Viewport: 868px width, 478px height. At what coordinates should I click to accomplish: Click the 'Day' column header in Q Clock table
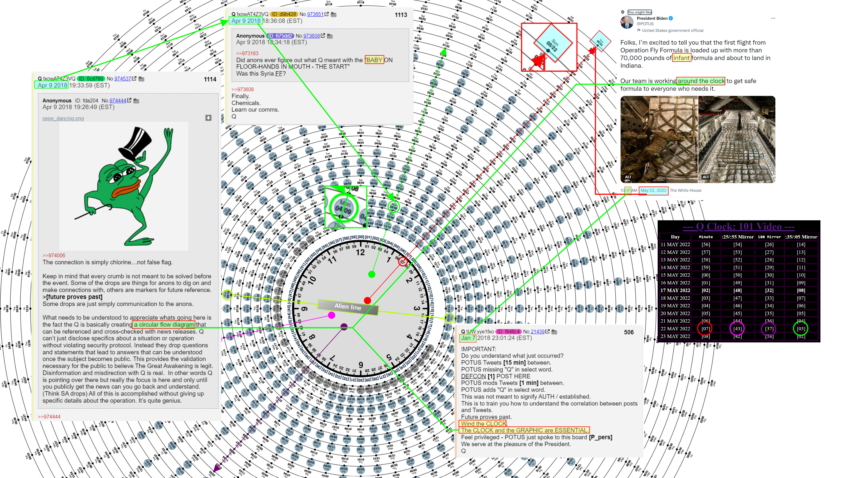point(675,237)
